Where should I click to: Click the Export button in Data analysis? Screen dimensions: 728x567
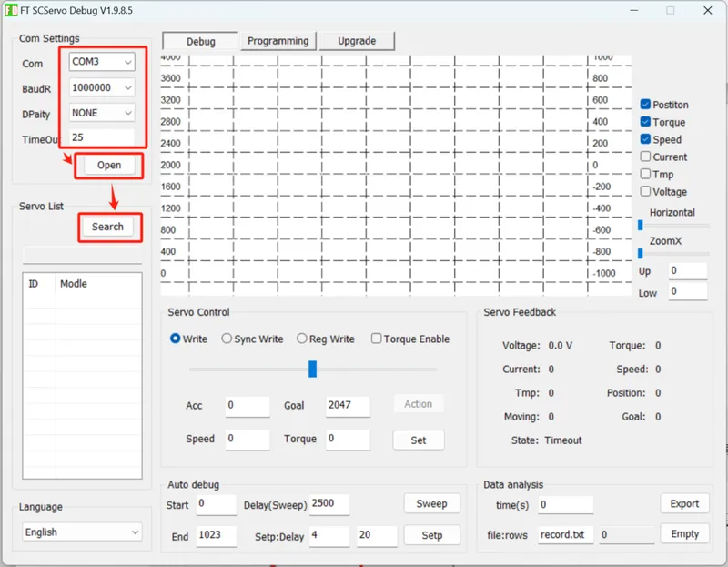[684, 504]
